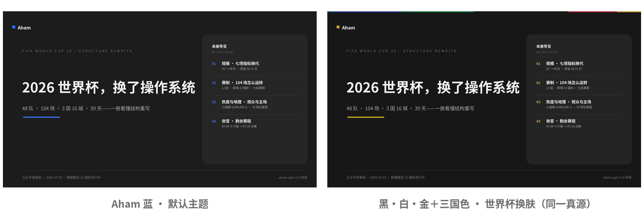The image size is (644, 222).
Task: Click caption '黑·白·金+三国色 · 世界杯换肤'
Action: click(485, 204)
